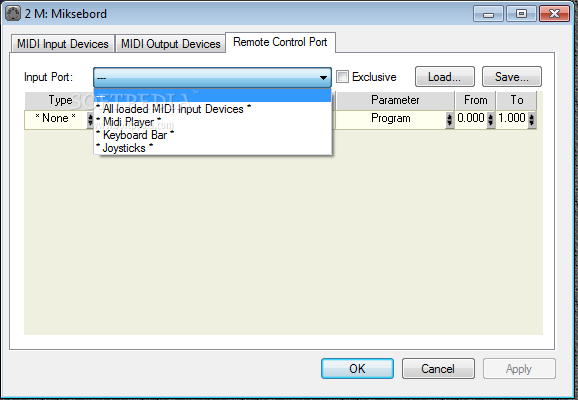Image resolution: width=578 pixels, height=400 pixels.
Task: Open the Program parameter selector
Action: [391, 118]
